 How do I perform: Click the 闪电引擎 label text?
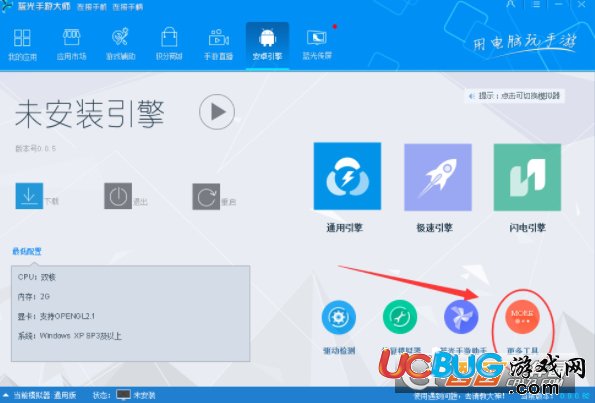coord(527,228)
